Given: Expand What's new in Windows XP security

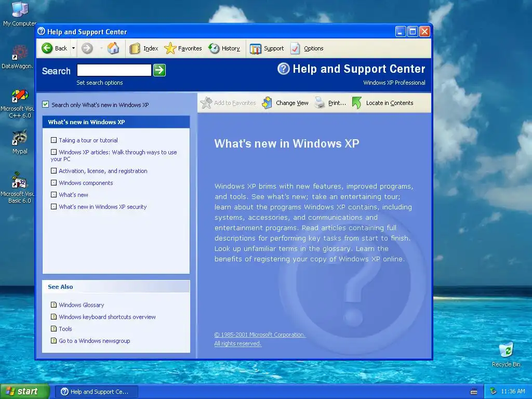Looking at the screenshot, I should click(x=54, y=206).
